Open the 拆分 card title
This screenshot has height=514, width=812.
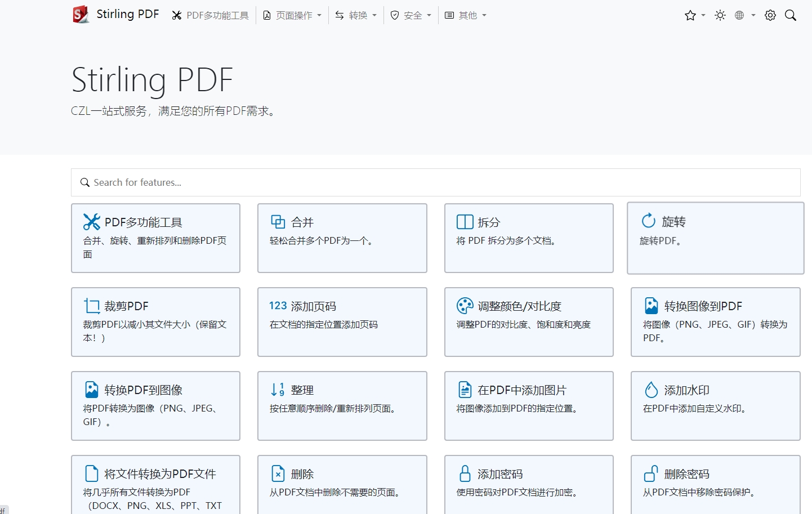click(489, 222)
